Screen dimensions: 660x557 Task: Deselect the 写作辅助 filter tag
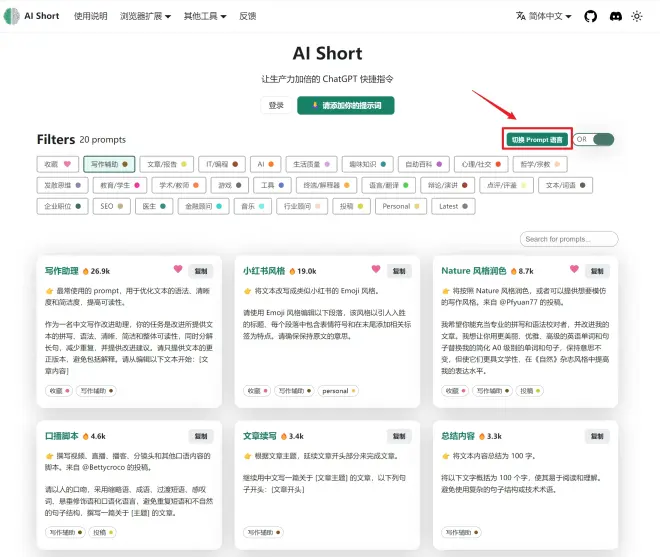click(x=109, y=164)
